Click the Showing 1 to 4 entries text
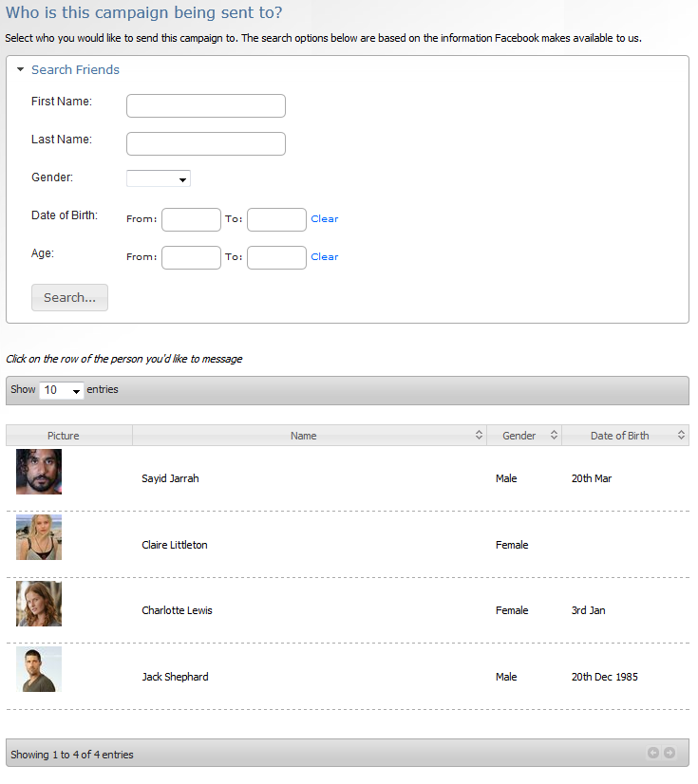Viewport: 698px width, 784px height. click(x=71, y=755)
